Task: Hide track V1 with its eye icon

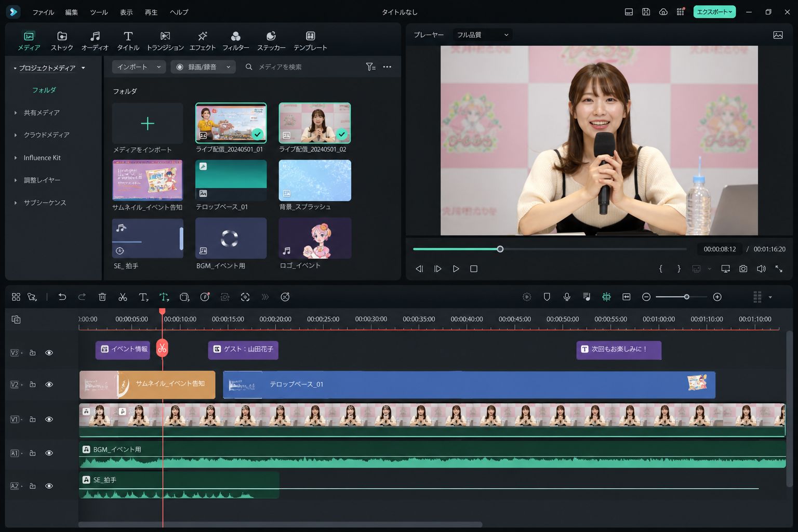Action: tap(49, 419)
